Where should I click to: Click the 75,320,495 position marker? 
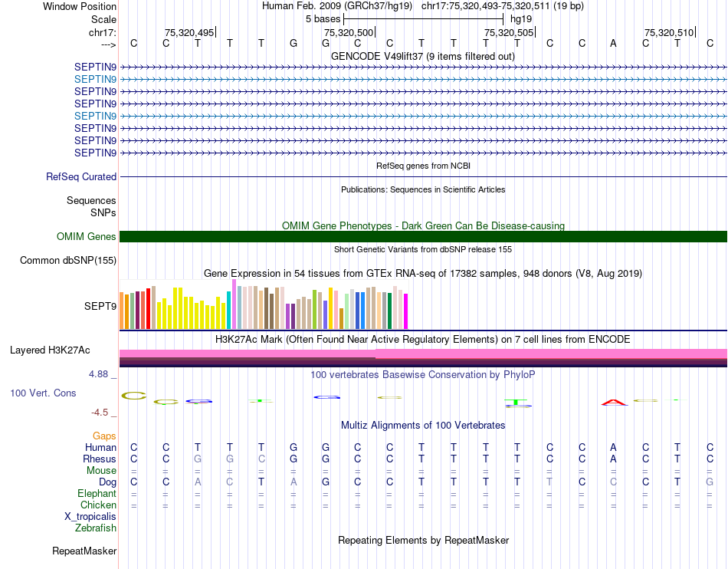point(190,32)
